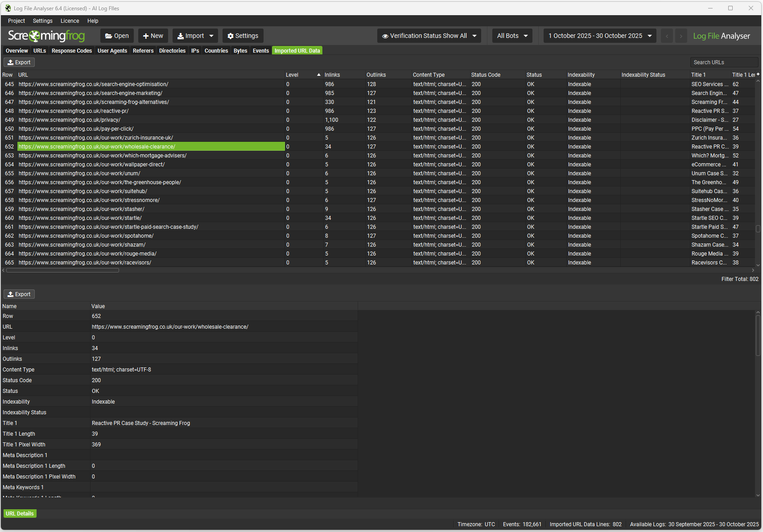Image resolution: width=763 pixels, height=532 pixels.
Task: Click the URL Details tab button
Action: click(x=20, y=514)
